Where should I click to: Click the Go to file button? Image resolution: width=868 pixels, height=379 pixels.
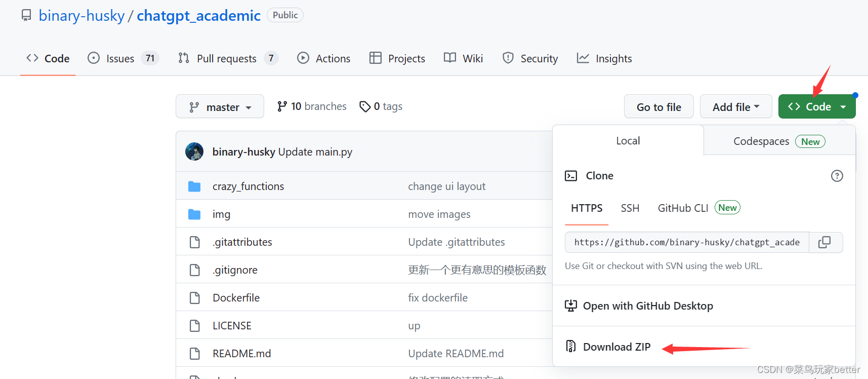tap(659, 106)
